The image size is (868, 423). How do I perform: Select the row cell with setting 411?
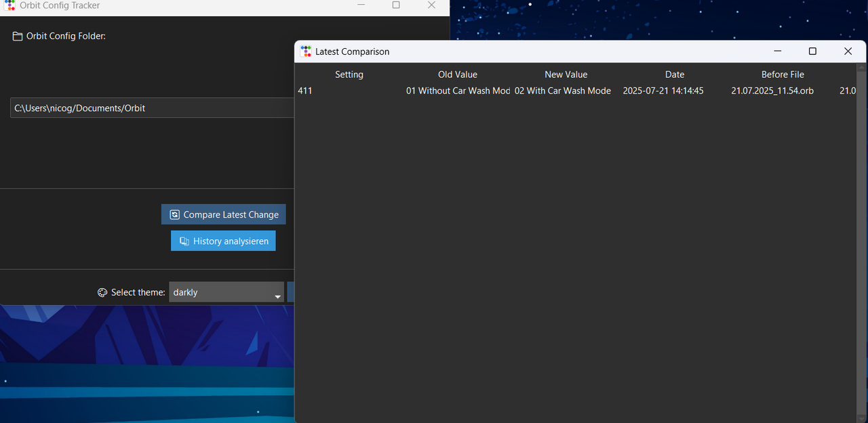(x=305, y=91)
